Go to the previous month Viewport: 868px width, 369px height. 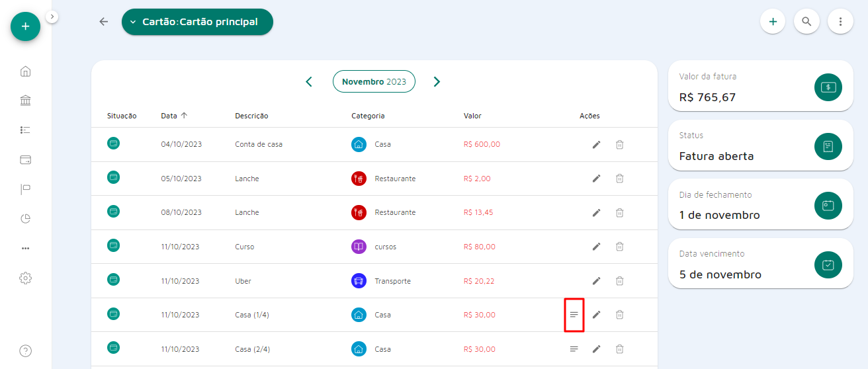309,82
